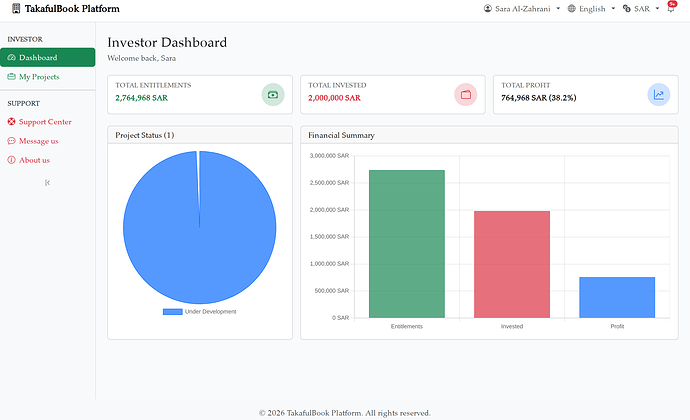Click the TOTAL ENTITLEMENTS label
Viewport: 690px width, 420px height.
tap(153, 85)
